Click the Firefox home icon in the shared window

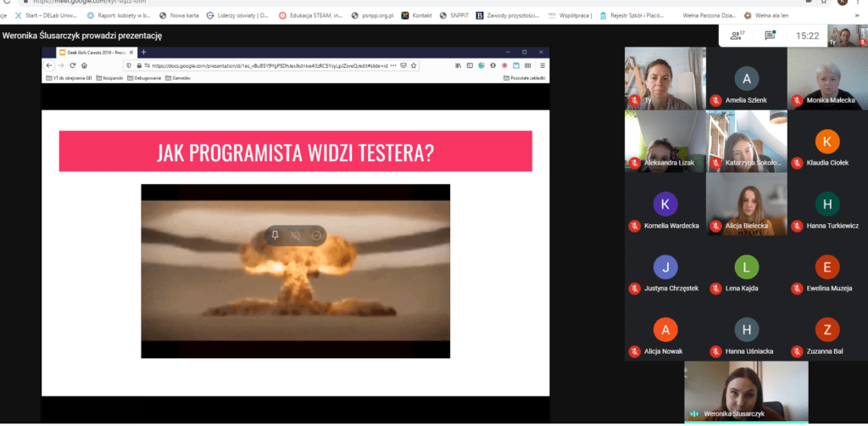pyautogui.click(x=84, y=65)
